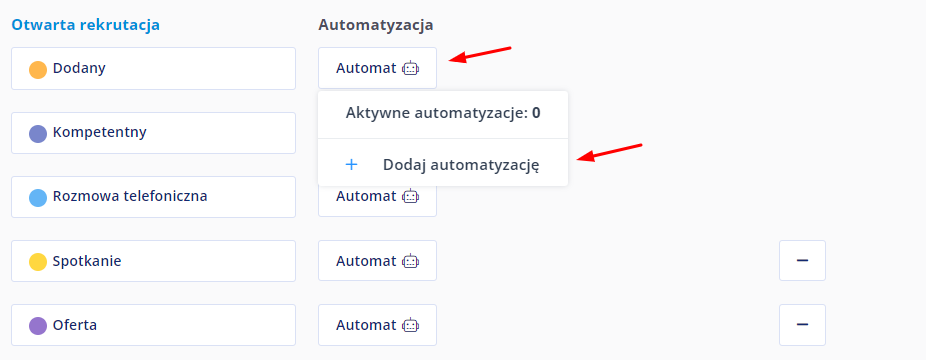
Task: Select the Kompetentny stage name field
Action: coord(154,133)
